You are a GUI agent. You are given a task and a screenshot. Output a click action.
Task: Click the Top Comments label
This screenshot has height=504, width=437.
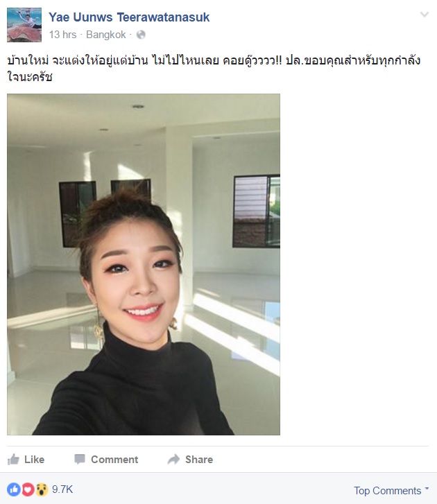pos(388,491)
